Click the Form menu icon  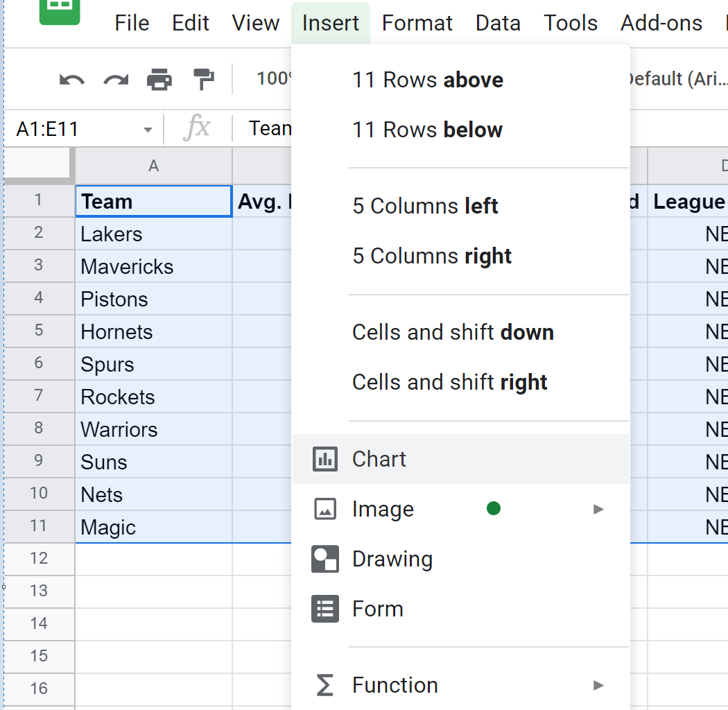324,608
